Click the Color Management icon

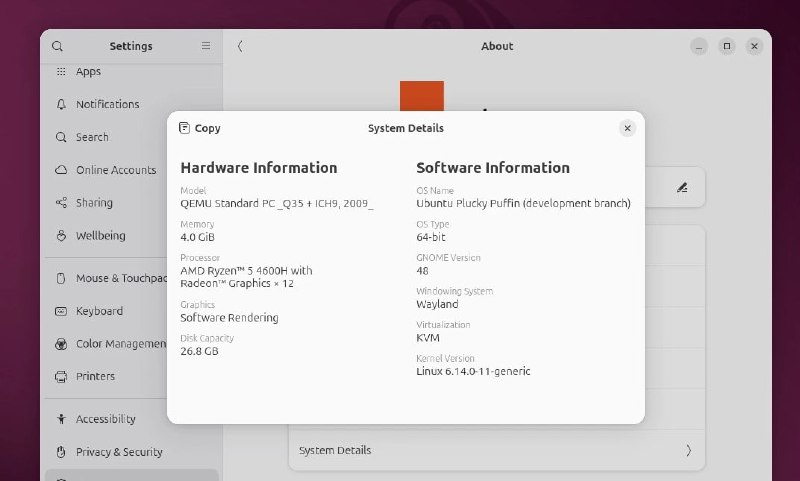[x=61, y=344]
